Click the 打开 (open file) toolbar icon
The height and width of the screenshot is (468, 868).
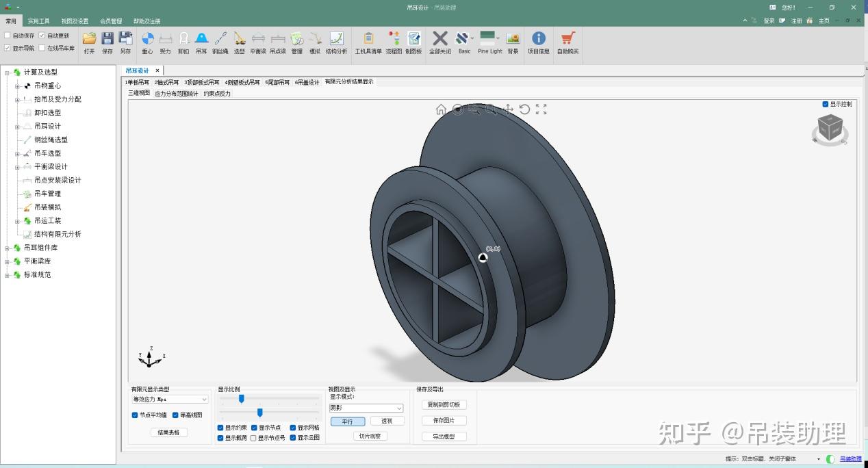point(89,39)
